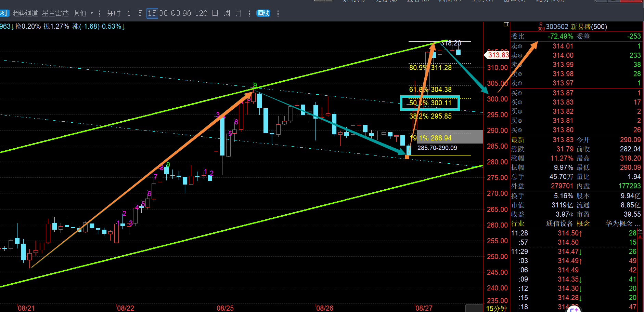
Task: Switch to the monthly 月 chart
Action: click(239, 13)
